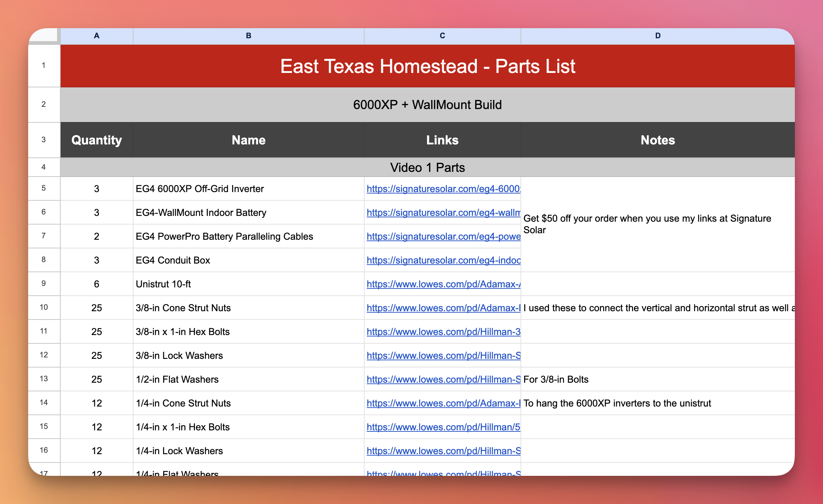Click the hang 6000XP inverters note
The height and width of the screenshot is (504, 823).
tap(658, 403)
